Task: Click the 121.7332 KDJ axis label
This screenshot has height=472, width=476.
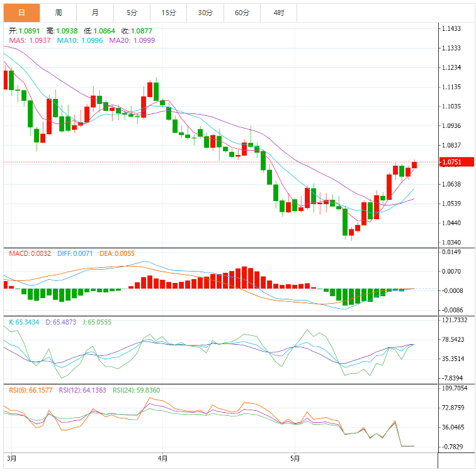Action: click(x=455, y=320)
